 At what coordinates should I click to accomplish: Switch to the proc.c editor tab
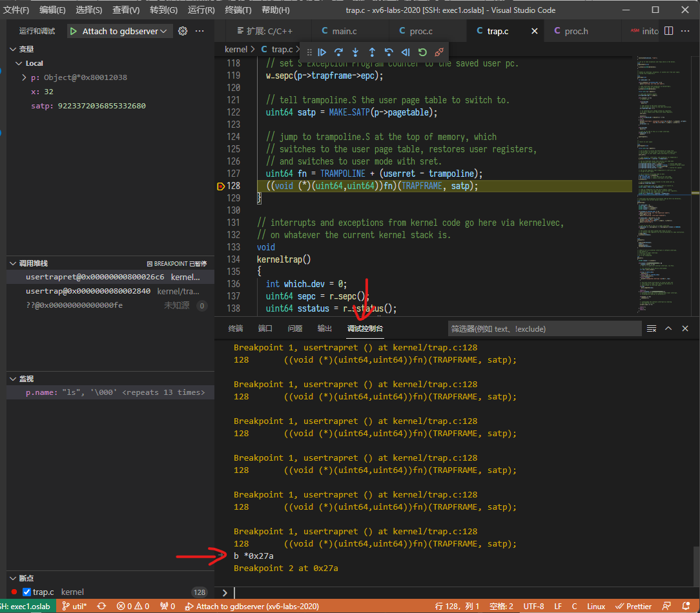pos(420,31)
